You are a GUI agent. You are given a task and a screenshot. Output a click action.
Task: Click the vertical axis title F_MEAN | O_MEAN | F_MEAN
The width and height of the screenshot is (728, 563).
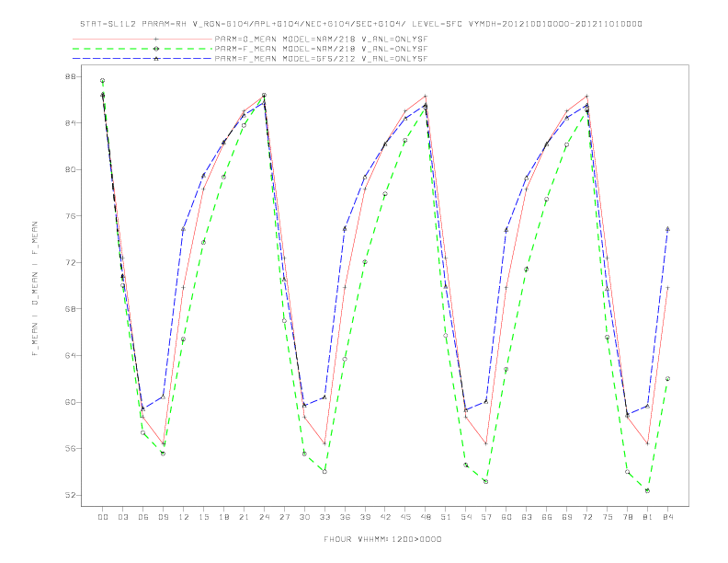[35, 289]
